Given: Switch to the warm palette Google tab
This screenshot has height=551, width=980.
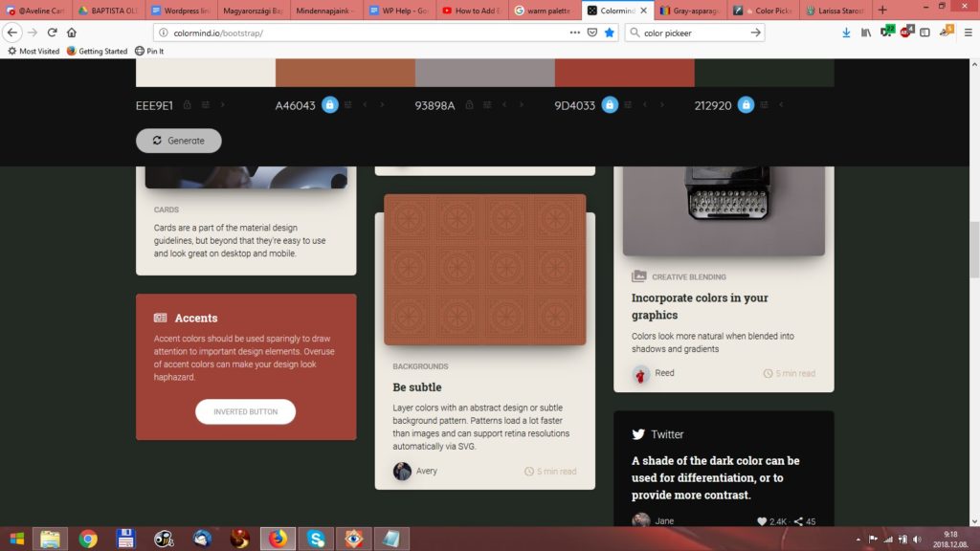Looking at the screenshot, I should (x=544, y=11).
